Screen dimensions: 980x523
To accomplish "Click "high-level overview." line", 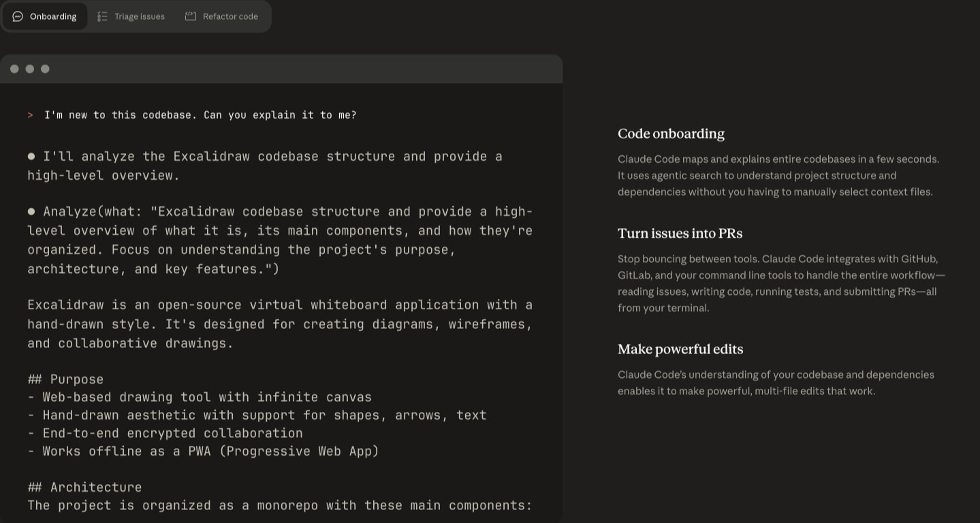I will pos(104,176).
